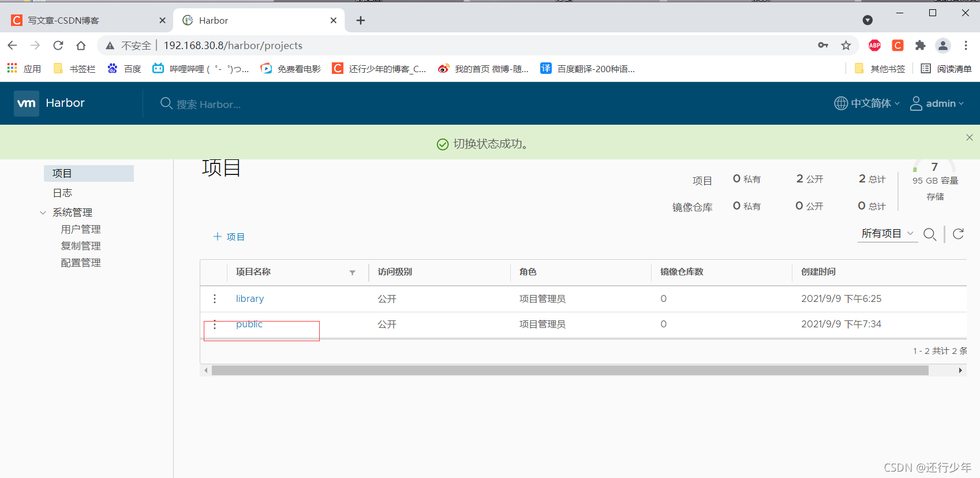Click the 角色 column header

point(528,272)
